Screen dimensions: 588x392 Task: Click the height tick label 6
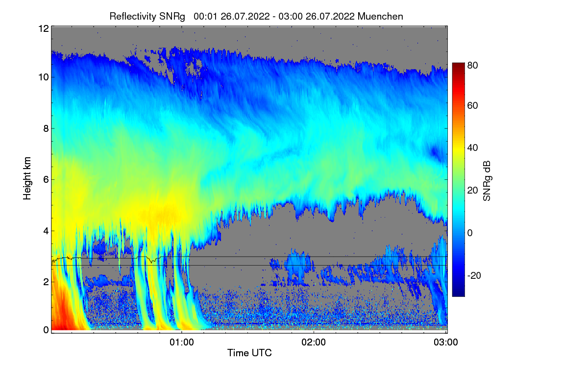pos(46,180)
